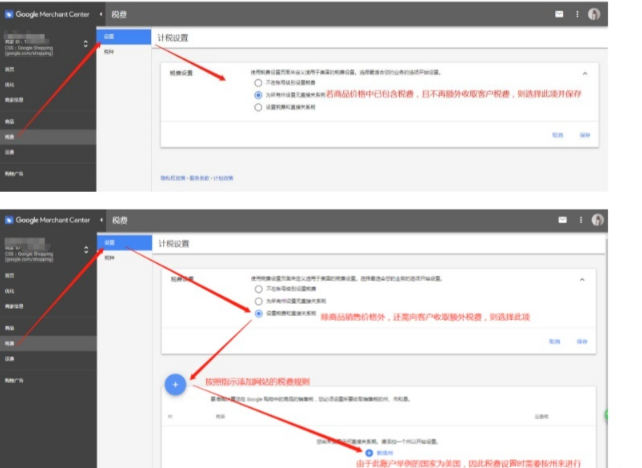This screenshot has width=642, height=468.
Task: Select the 设置税费和直接关系 radio in upper screenshot
Action: [258, 107]
